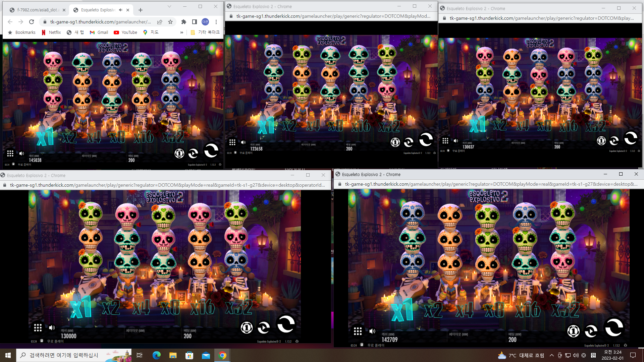Open game menu in 123658 balance window

pos(232,142)
